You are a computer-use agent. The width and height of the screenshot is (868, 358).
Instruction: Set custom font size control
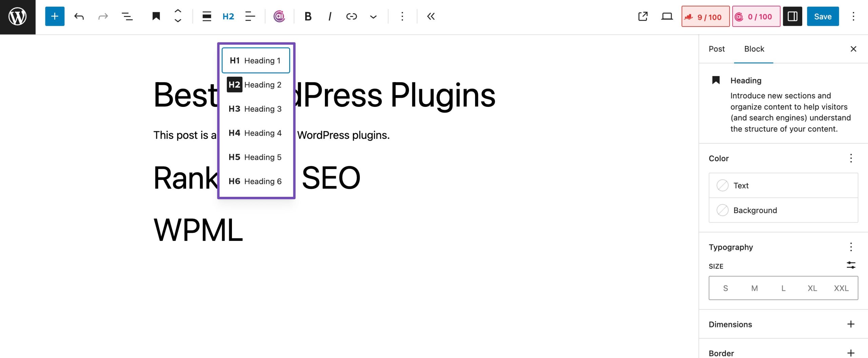(851, 265)
